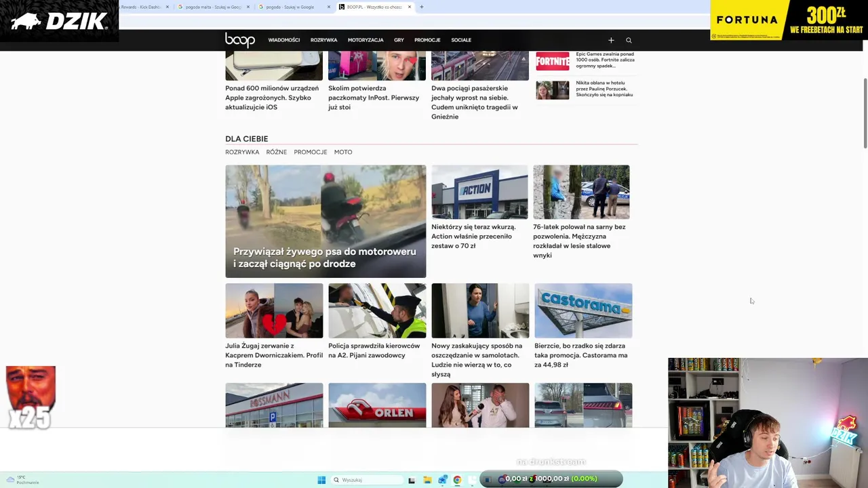This screenshot has height=488, width=868.
Task: Open car savings trick article headline
Action: click(477, 360)
